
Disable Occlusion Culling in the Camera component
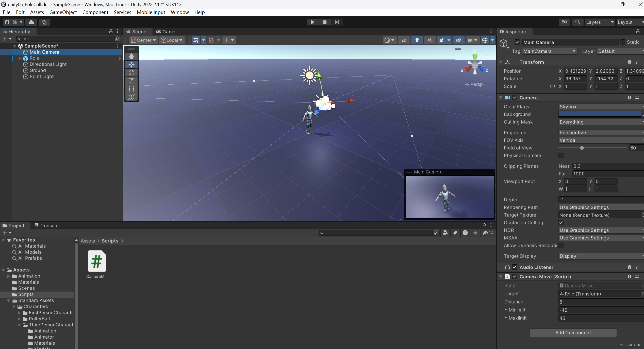coord(561,222)
